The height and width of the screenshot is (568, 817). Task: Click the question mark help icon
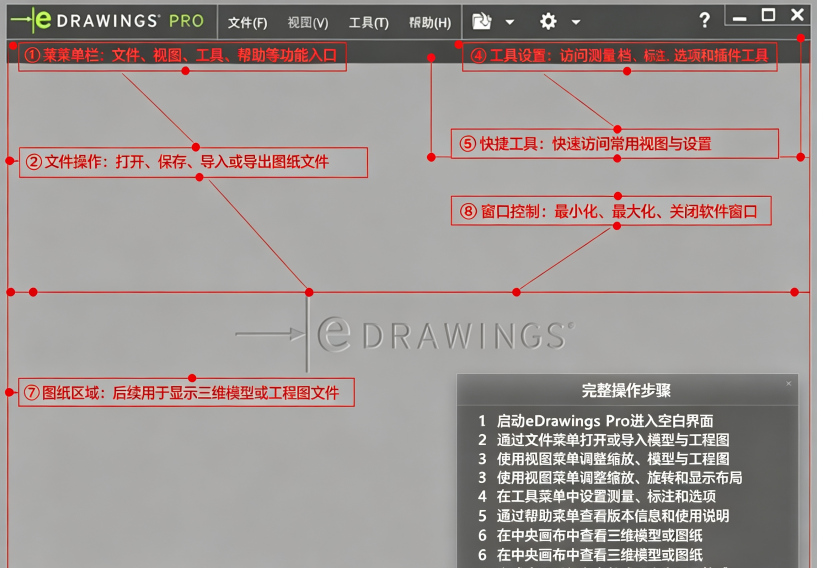[704, 20]
